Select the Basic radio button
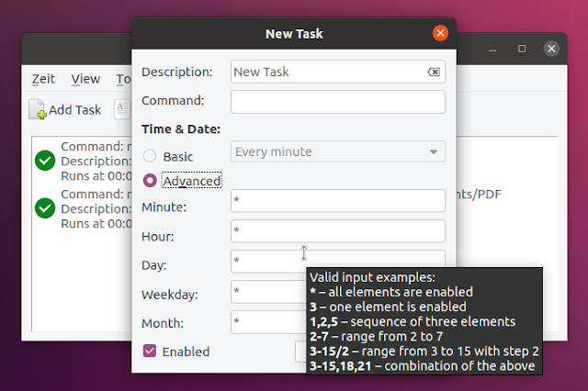 [151, 157]
